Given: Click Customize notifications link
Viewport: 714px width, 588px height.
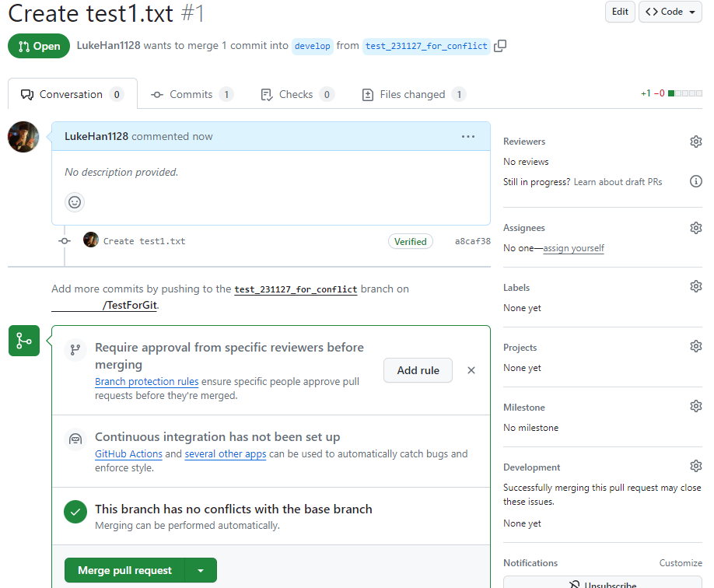Looking at the screenshot, I should 681,563.
